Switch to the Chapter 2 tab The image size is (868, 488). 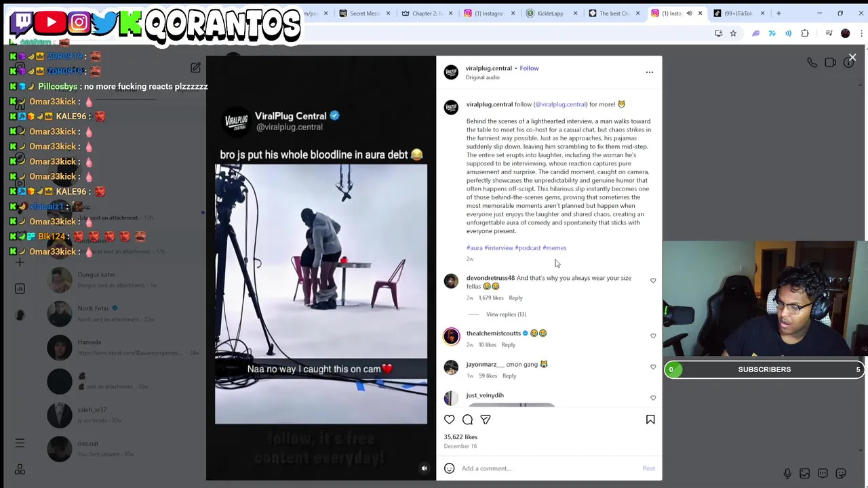point(427,13)
